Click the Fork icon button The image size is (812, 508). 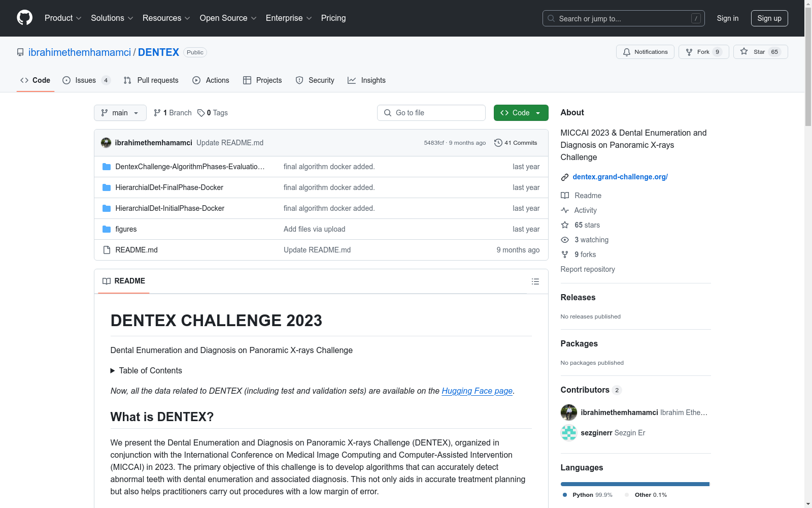click(689, 52)
